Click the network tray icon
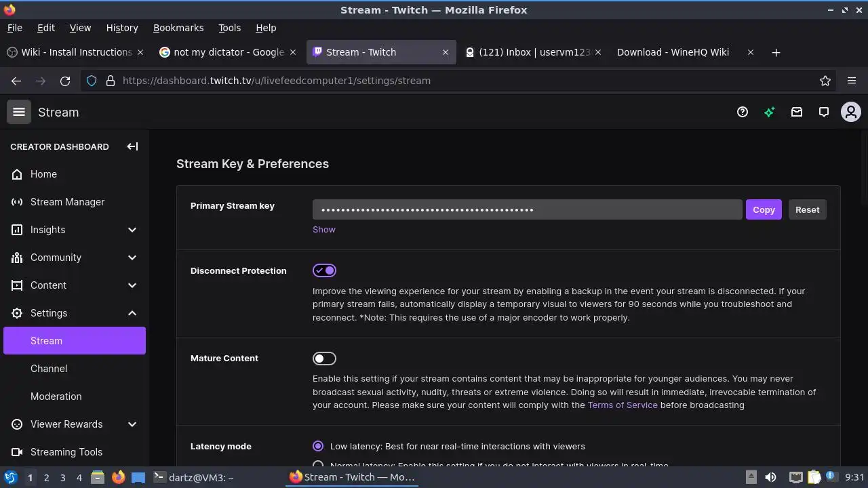 [x=795, y=477]
